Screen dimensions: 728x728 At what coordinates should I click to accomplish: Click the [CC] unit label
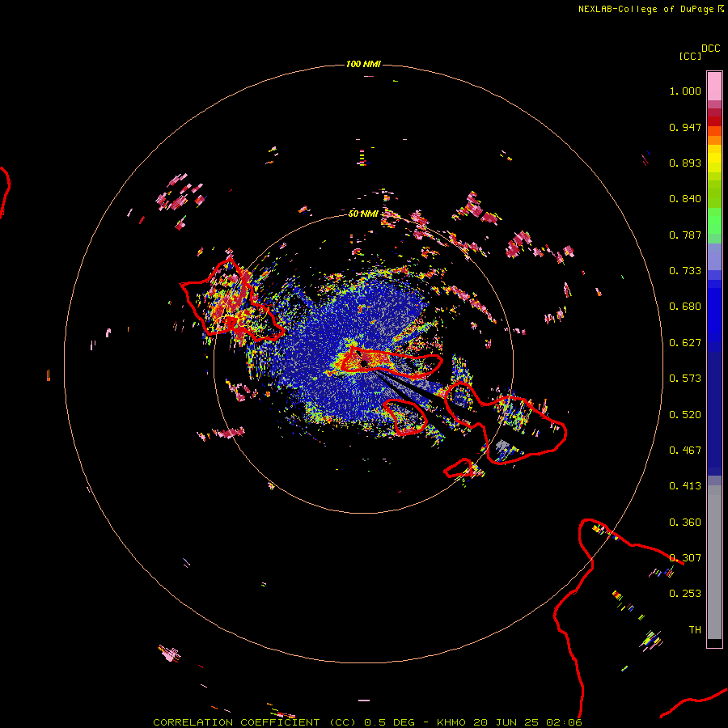coord(691,57)
